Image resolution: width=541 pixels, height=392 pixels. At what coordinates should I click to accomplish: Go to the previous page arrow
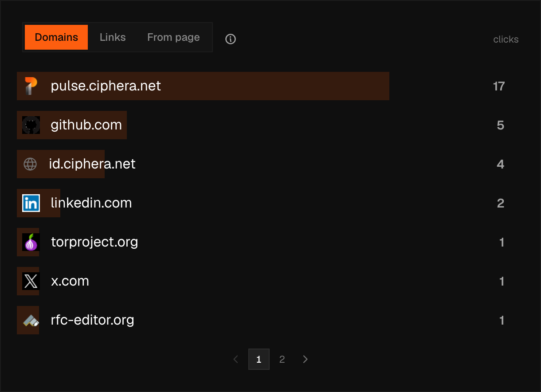coord(236,359)
